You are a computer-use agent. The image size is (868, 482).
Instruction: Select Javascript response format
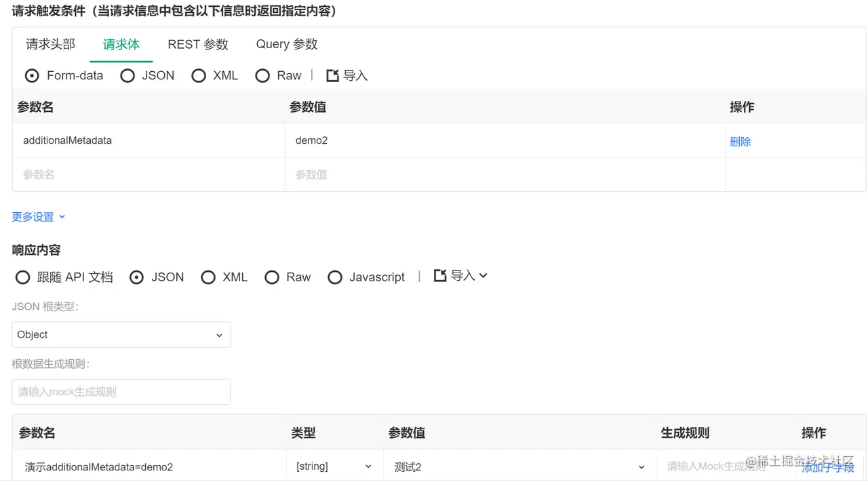[335, 277]
